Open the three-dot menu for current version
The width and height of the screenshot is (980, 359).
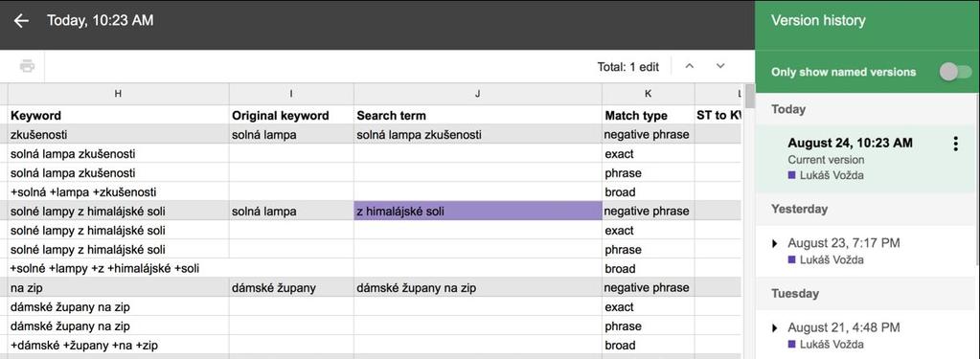[x=955, y=145]
